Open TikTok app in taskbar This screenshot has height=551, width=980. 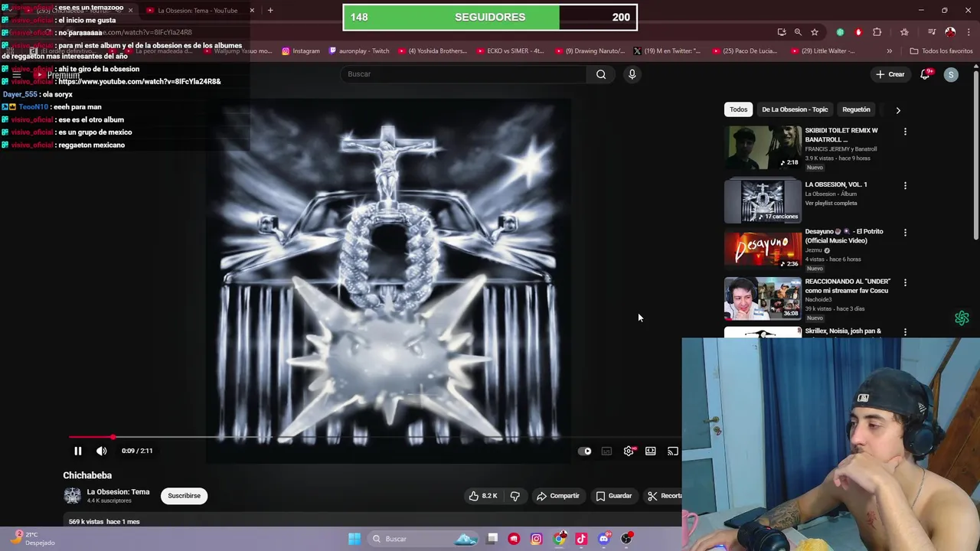pos(581,539)
